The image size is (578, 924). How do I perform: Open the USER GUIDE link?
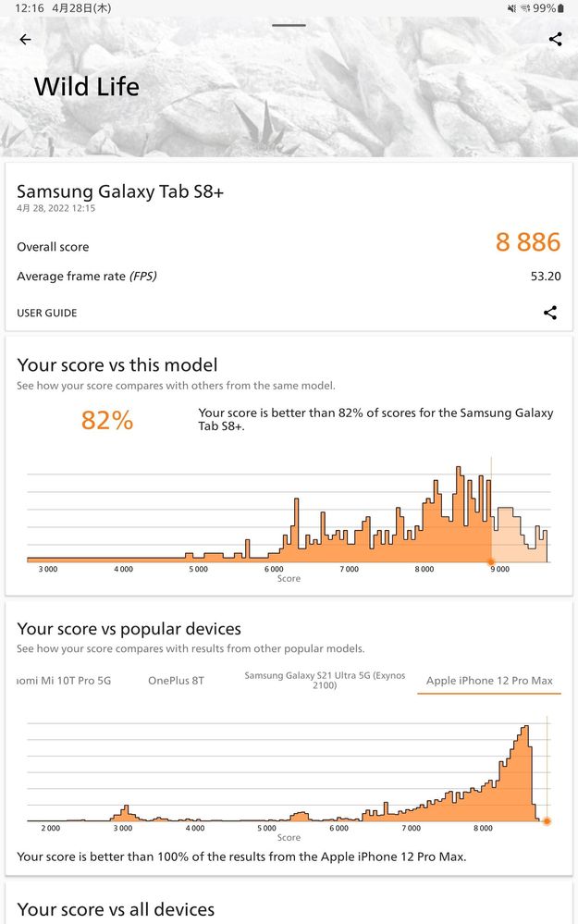click(47, 313)
